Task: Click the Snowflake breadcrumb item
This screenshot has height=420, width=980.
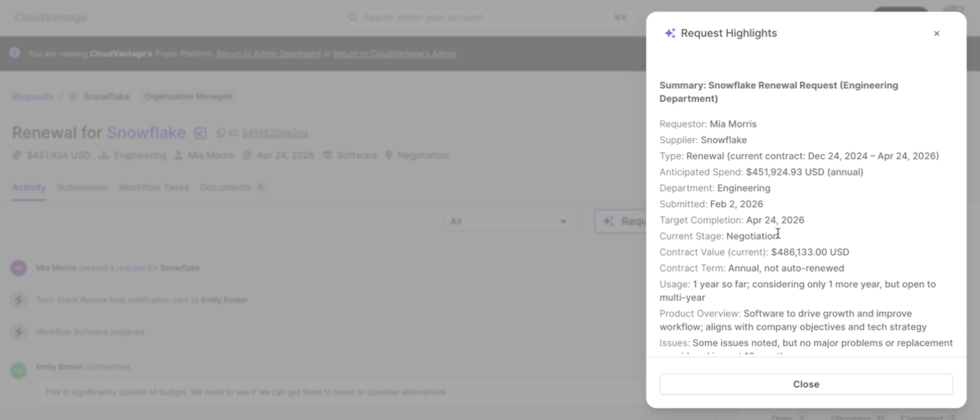Action: pyautogui.click(x=106, y=97)
